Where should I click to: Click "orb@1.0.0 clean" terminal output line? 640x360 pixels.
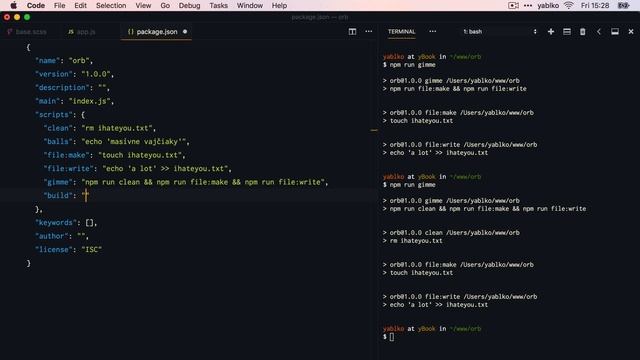point(451,233)
